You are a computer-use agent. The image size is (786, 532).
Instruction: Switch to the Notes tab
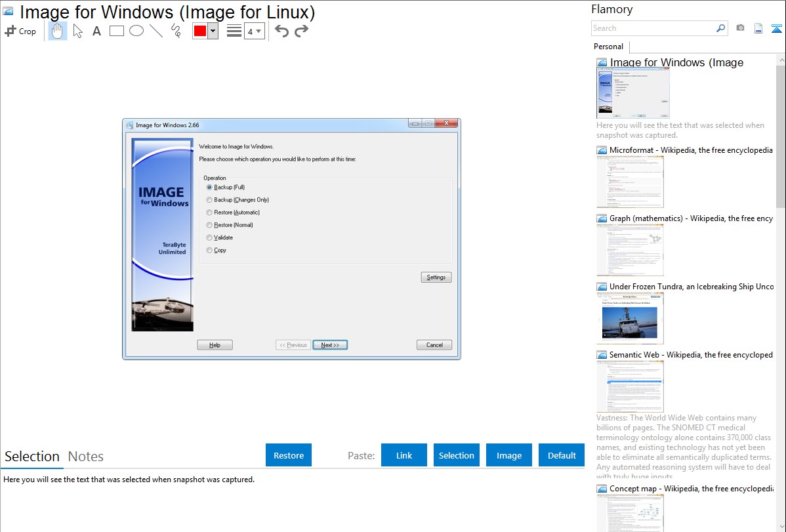coord(86,457)
